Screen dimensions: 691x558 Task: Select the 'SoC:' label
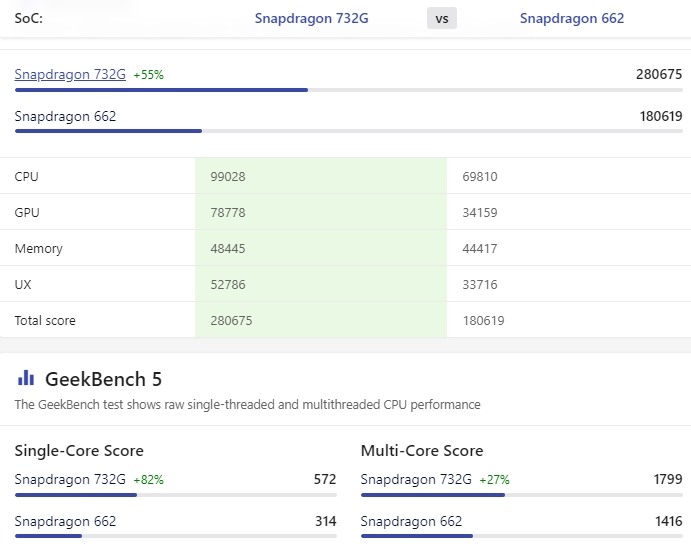(x=29, y=19)
